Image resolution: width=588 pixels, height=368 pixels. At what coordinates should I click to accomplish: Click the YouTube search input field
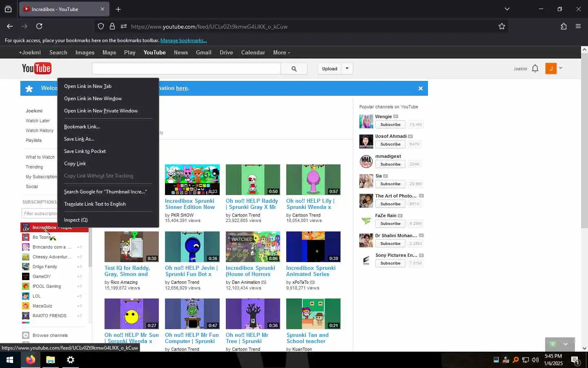pos(186,69)
